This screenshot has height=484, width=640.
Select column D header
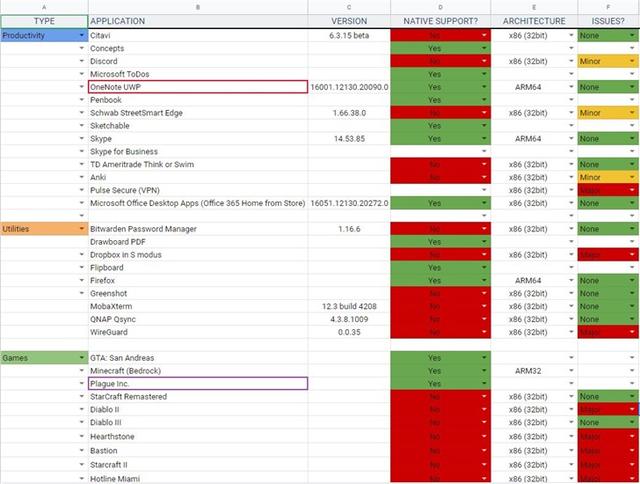coord(440,7)
